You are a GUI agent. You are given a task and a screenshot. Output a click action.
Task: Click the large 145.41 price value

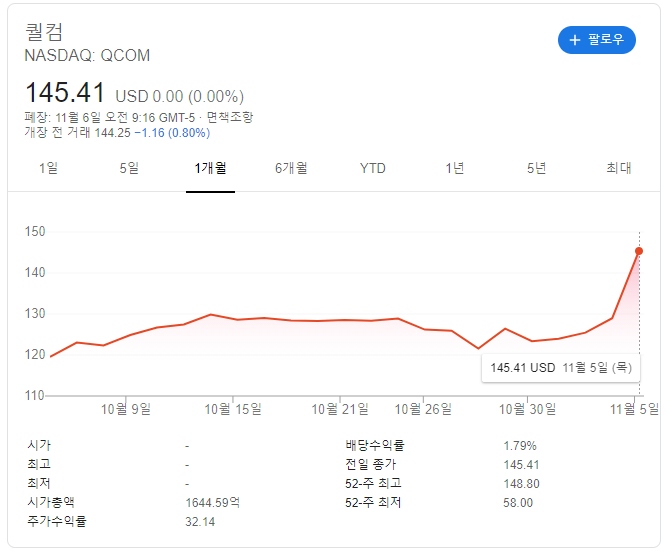click(65, 92)
